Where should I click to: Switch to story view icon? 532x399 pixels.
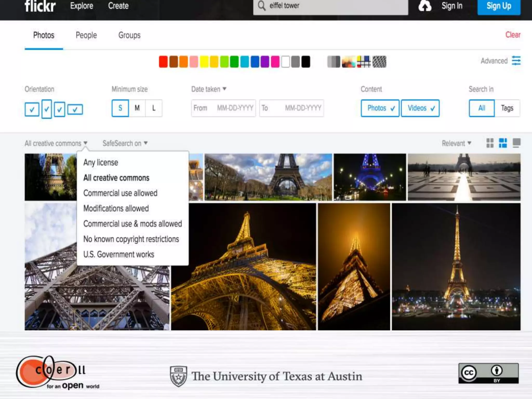[516, 143]
